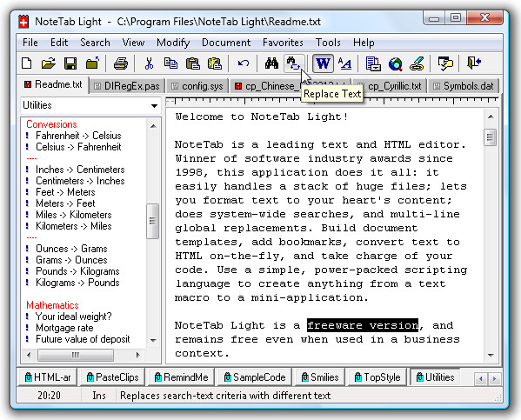Save document using the floppy disk icon
This screenshot has width=521, height=420.
click(70, 63)
